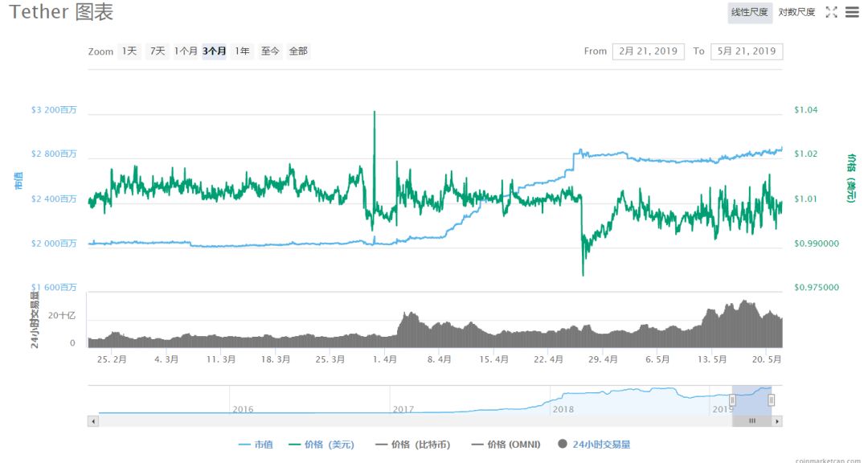Viewport: 868px width, 463px height.
Task: Click the $0.975000 price axis label
Action: (817, 288)
